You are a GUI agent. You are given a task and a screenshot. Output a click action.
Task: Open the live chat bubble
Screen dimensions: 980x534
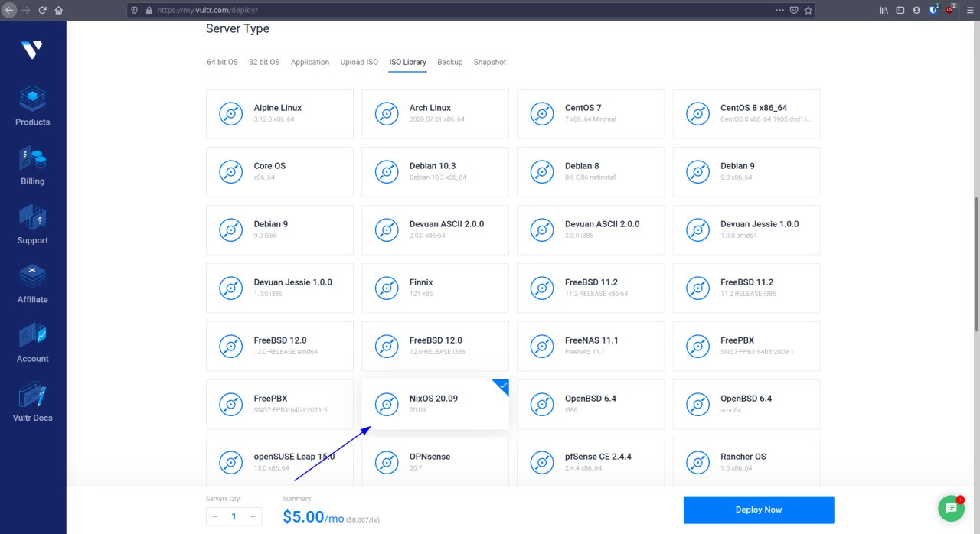pos(951,508)
